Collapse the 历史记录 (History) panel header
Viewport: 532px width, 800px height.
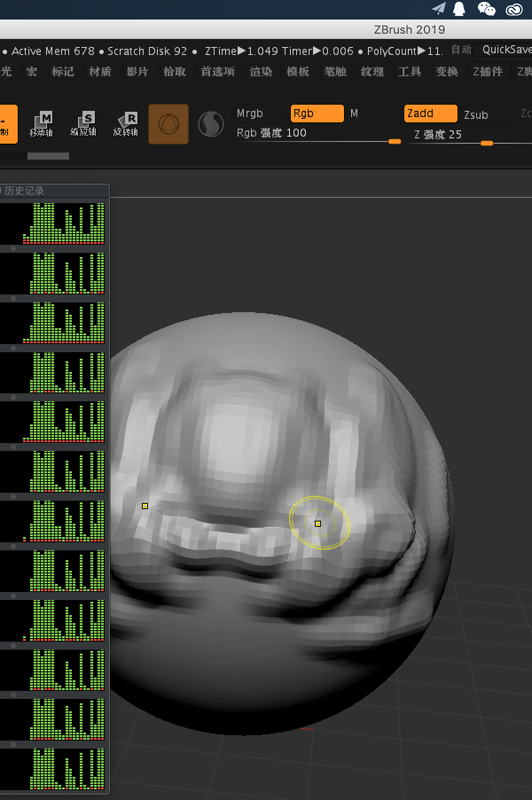pos(54,191)
